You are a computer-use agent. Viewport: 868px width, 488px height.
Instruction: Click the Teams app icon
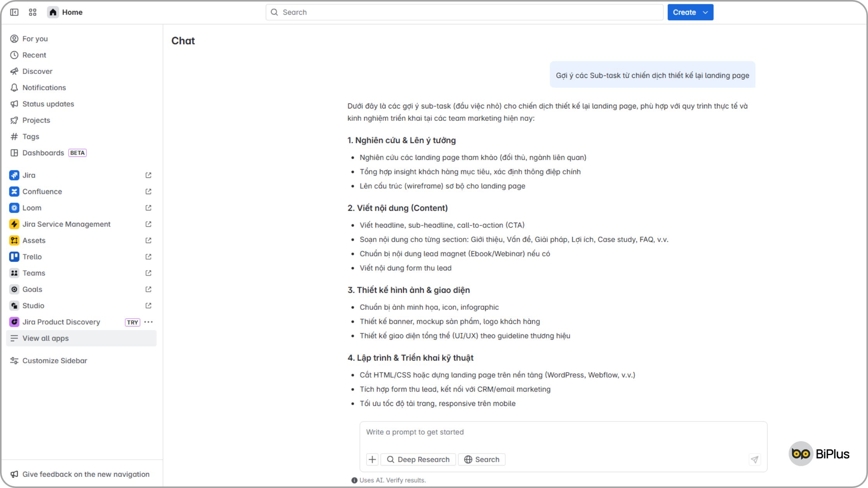click(x=14, y=273)
